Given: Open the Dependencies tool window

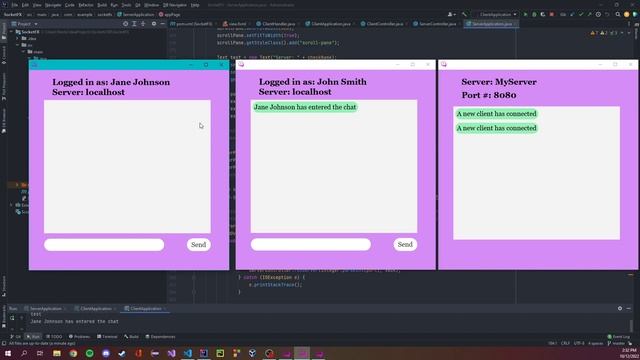Looking at the screenshot, I should click(x=160, y=337).
